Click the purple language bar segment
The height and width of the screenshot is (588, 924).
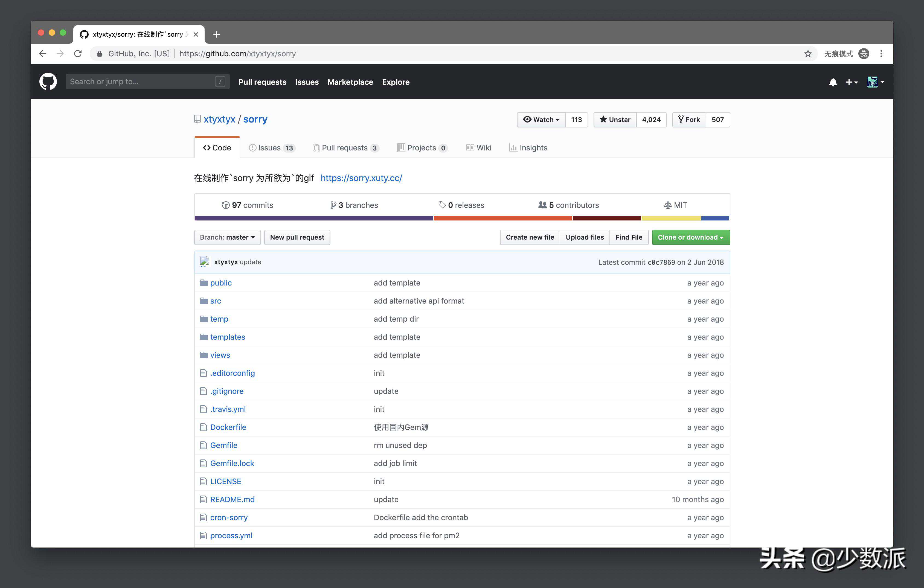click(x=313, y=218)
